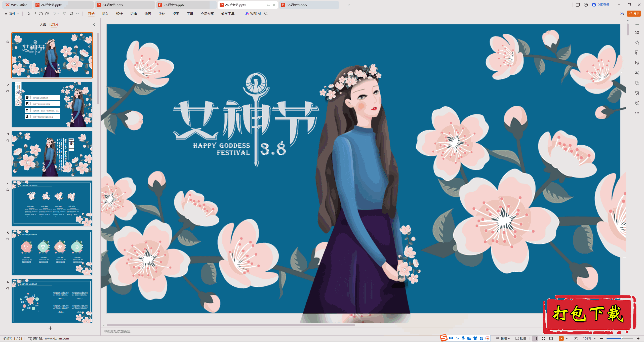Collapse the slide panel with the chevron
Viewport: 644px width, 342px height.
pyautogui.click(x=94, y=24)
